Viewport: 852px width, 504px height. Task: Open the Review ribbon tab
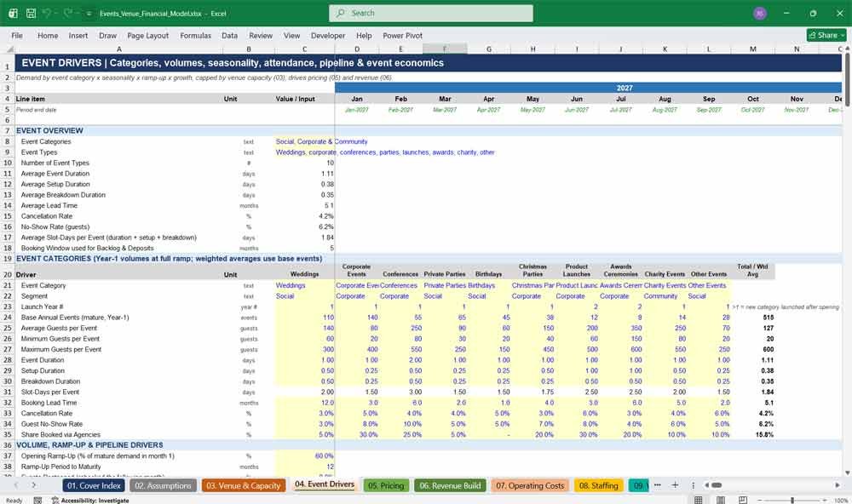click(x=261, y=35)
